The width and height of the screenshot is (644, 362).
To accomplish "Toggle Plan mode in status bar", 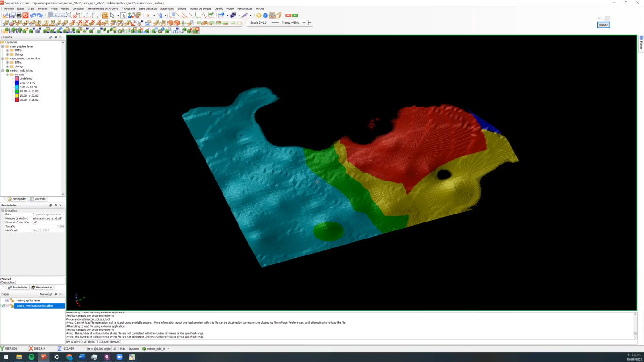I will coord(123,349).
